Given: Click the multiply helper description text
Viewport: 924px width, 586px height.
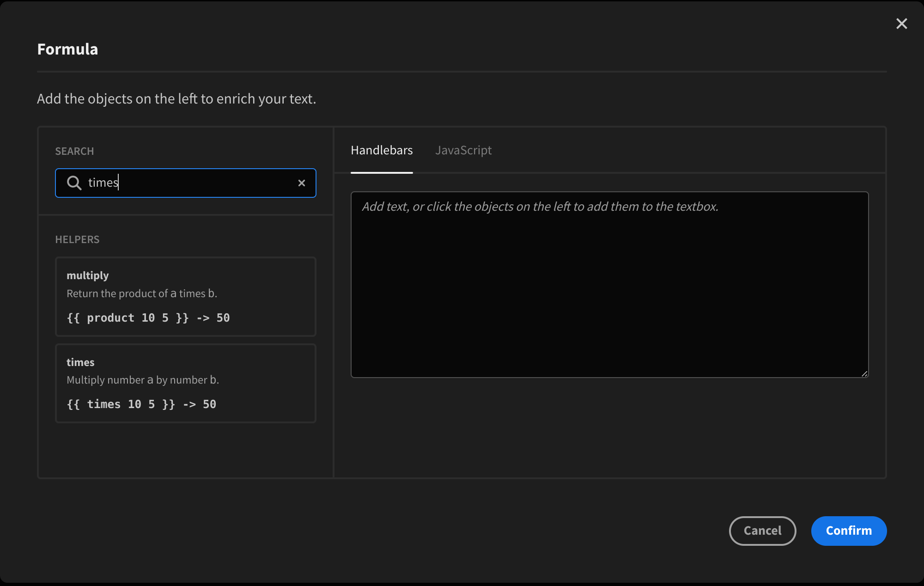Looking at the screenshot, I should tap(142, 293).
